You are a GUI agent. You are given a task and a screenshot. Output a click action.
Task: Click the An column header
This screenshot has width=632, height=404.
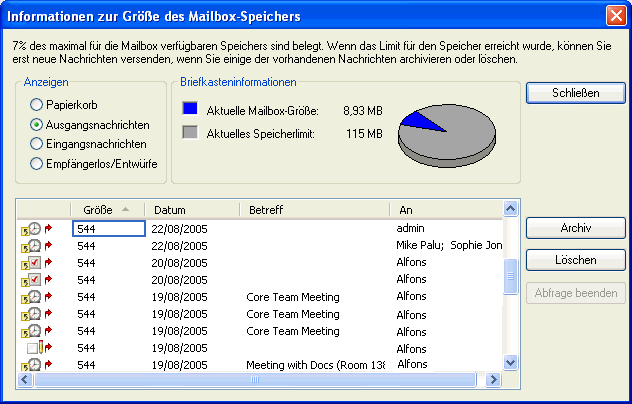tap(447, 210)
